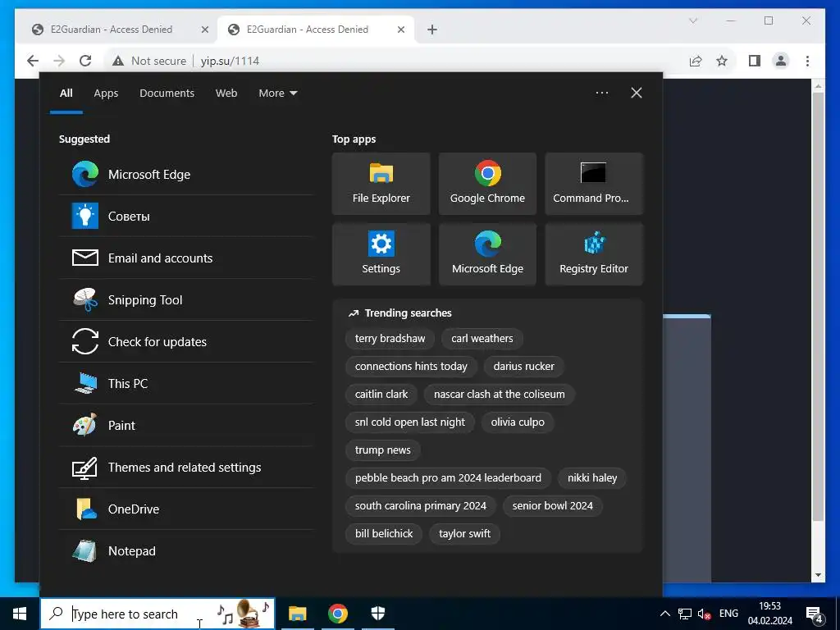Show hidden tray icons chevron
The width and height of the screenshot is (840, 630).
click(664, 614)
